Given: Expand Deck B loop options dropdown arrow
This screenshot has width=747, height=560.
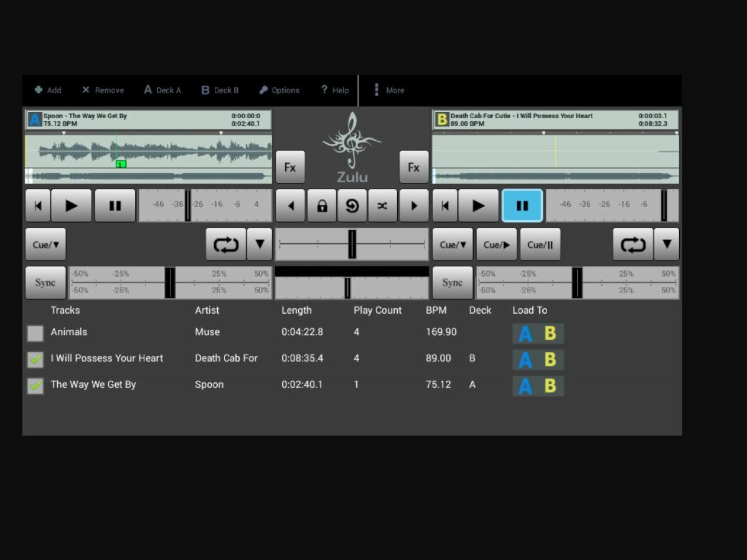Looking at the screenshot, I should pos(666,245).
